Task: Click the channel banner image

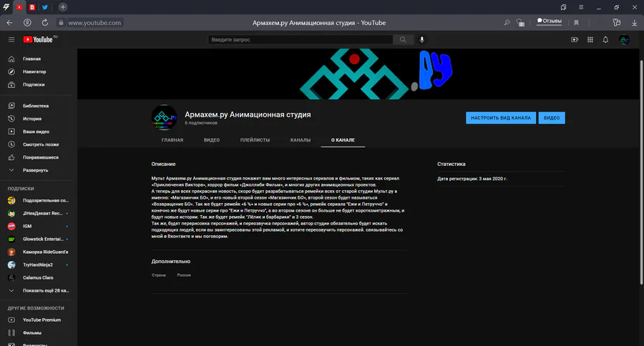Action: click(358, 74)
